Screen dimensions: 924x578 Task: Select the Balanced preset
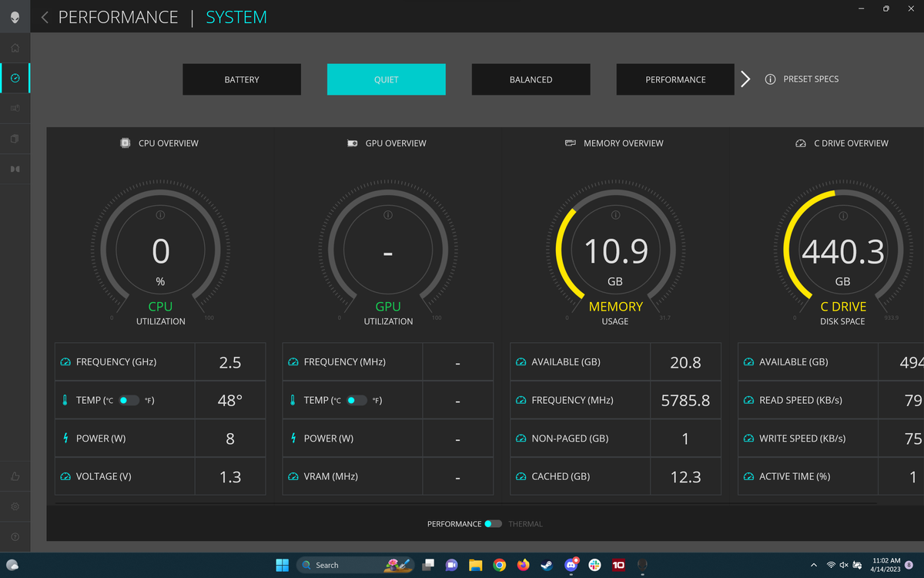(x=531, y=79)
